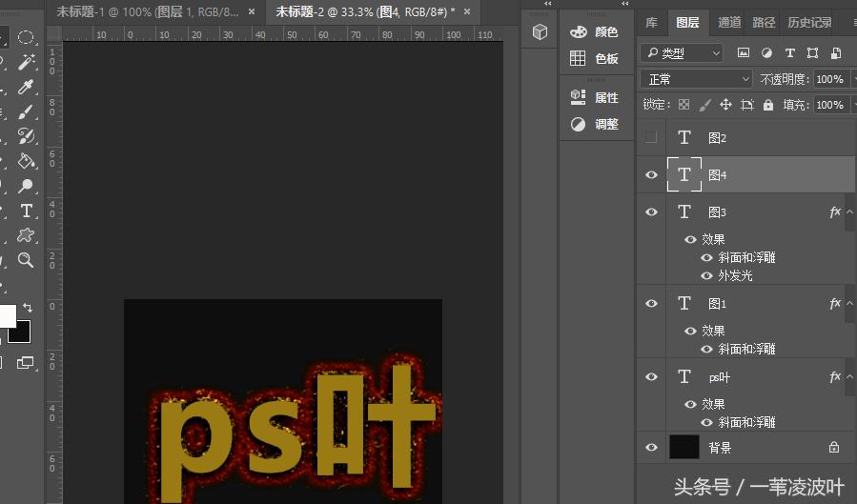Hide layer 图4

coord(651,174)
